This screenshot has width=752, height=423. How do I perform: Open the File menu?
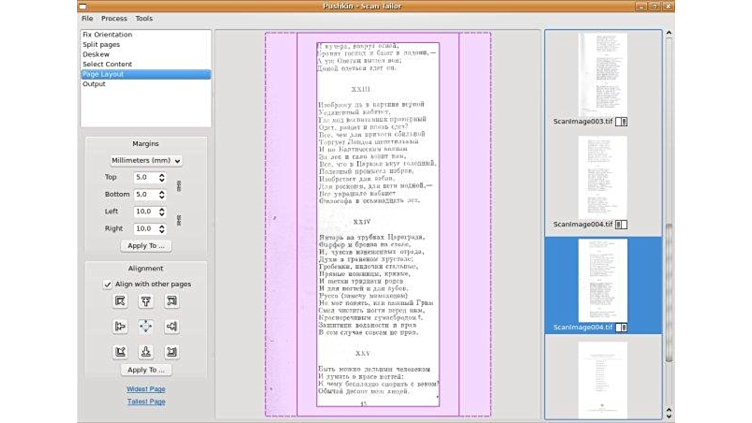[87, 18]
